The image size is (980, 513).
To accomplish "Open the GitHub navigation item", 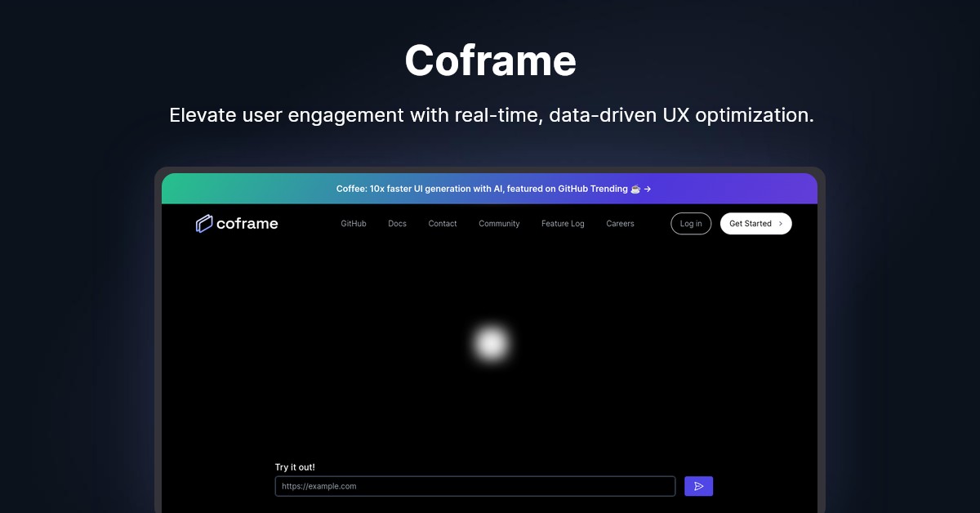I will [353, 223].
